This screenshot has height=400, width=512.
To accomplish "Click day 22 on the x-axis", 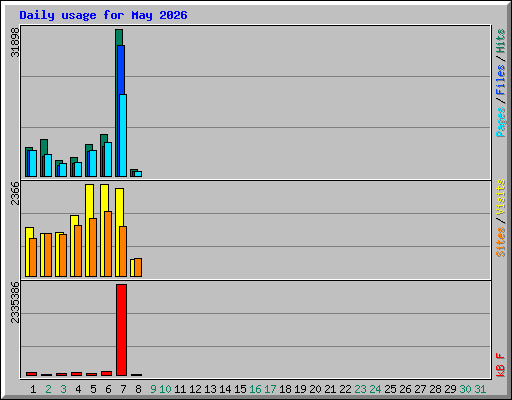I will [345, 389].
